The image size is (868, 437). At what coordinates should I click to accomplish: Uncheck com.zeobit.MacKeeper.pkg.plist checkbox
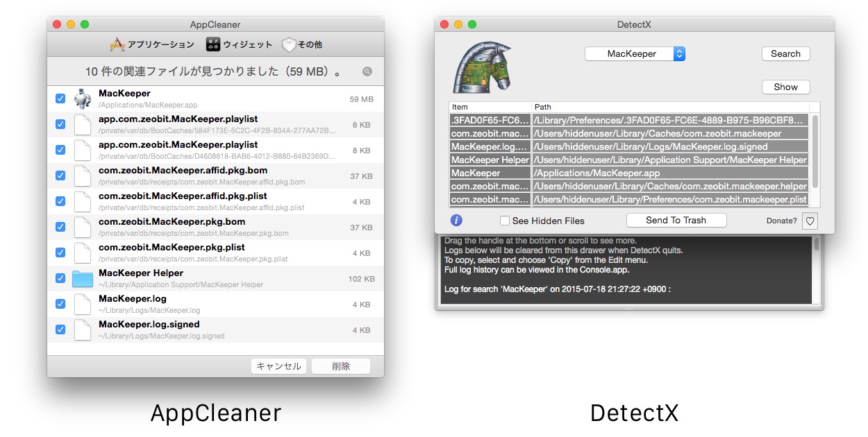(60, 252)
